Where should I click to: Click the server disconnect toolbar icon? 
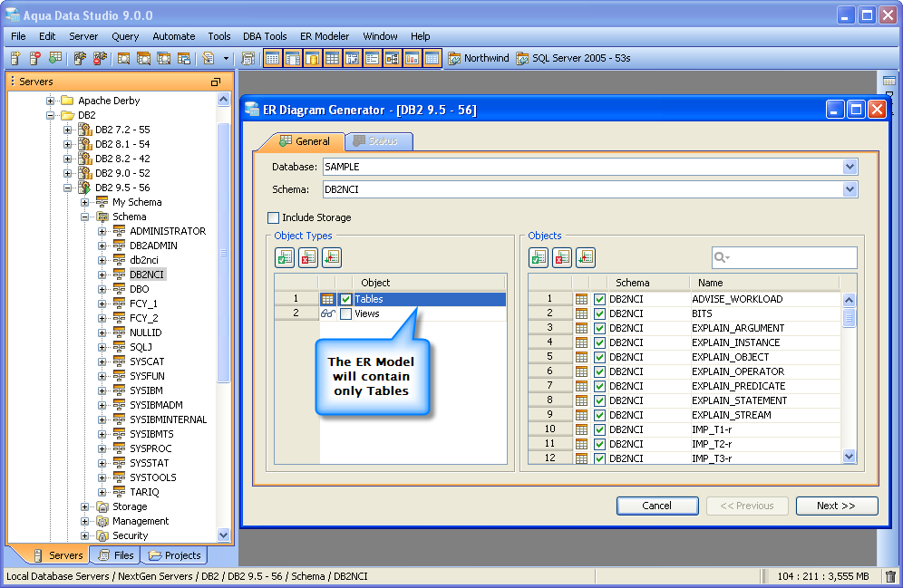tap(101, 58)
